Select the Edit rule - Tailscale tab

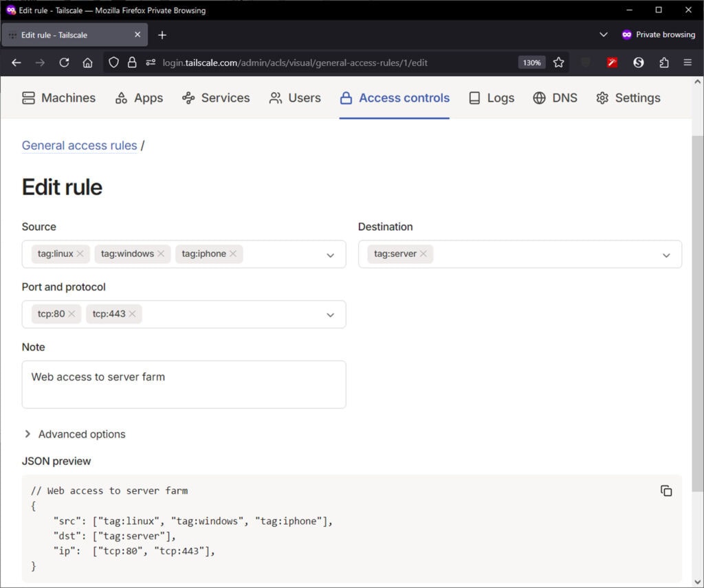[74, 34]
